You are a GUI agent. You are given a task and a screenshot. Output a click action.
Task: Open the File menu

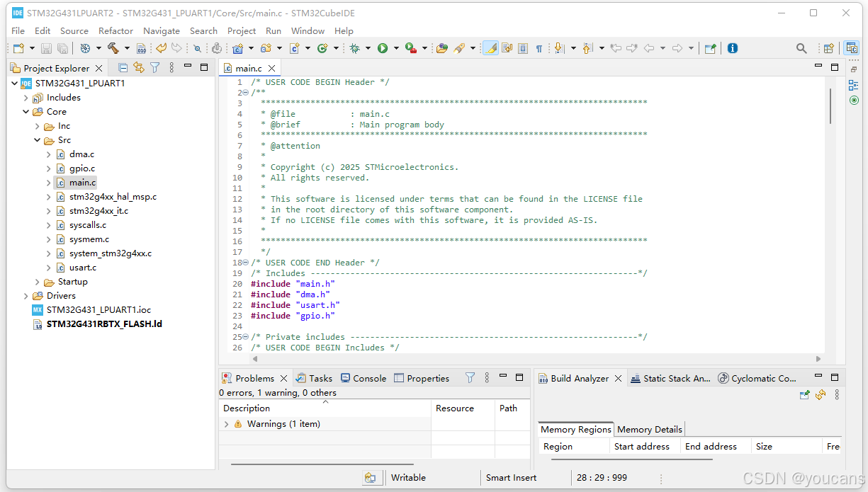18,30
